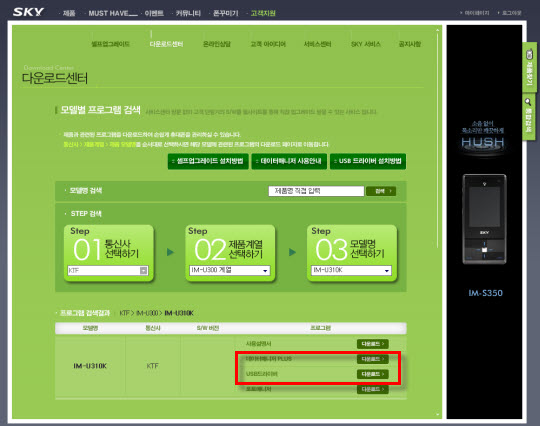Click the IM-S350 phone image
Viewport: 540px width, 426px height.
coord(484,219)
